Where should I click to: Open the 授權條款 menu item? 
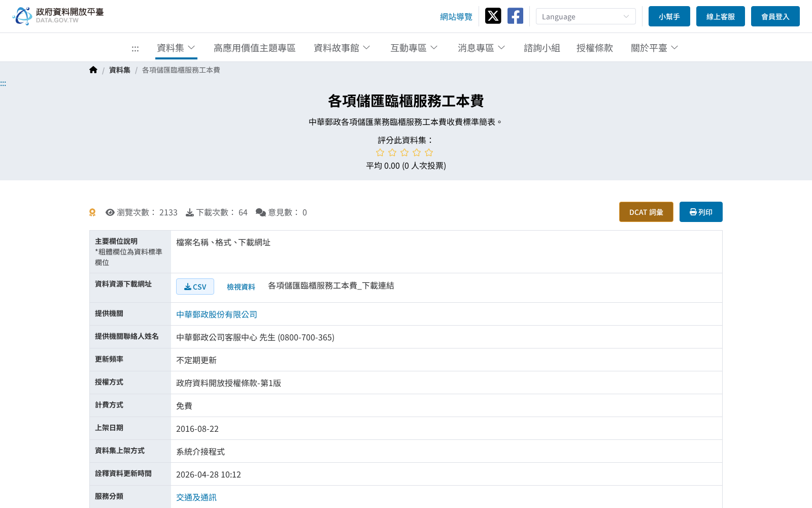click(x=595, y=48)
